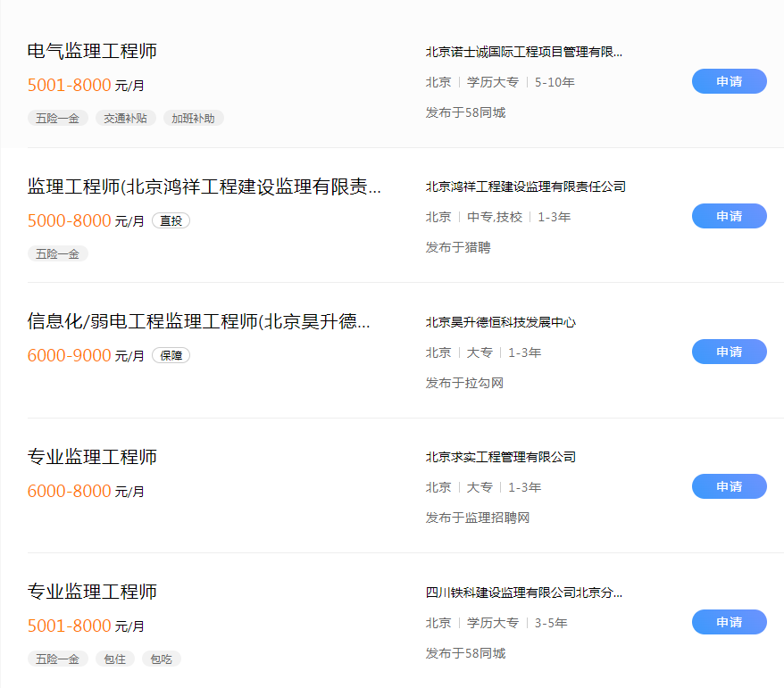Click the 交通补贴 benefit tag
Screen dimensions: 784x688
125,118
